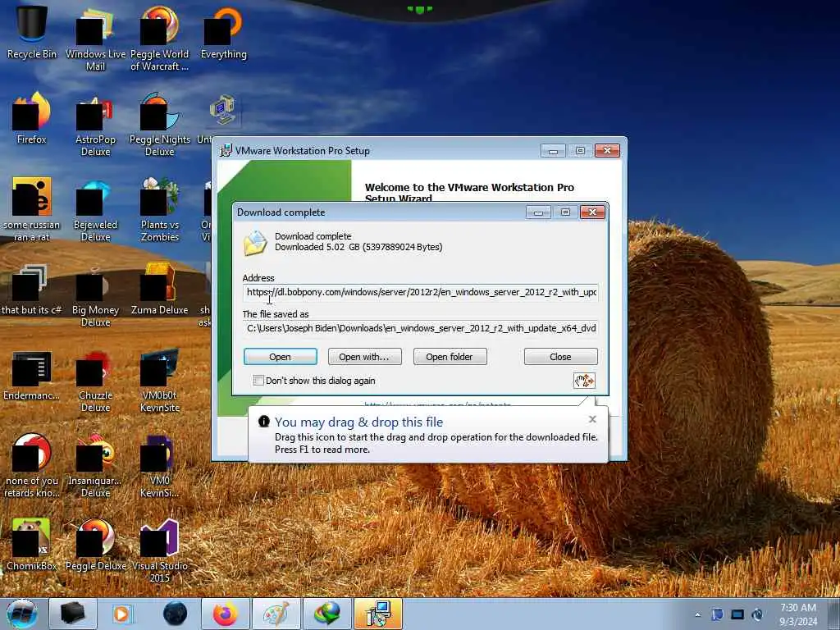Image resolution: width=840 pixels, height=630 pixels.
Task: Select Big Money Deluxe desktop icon
Action: click(x=95, y=294)
